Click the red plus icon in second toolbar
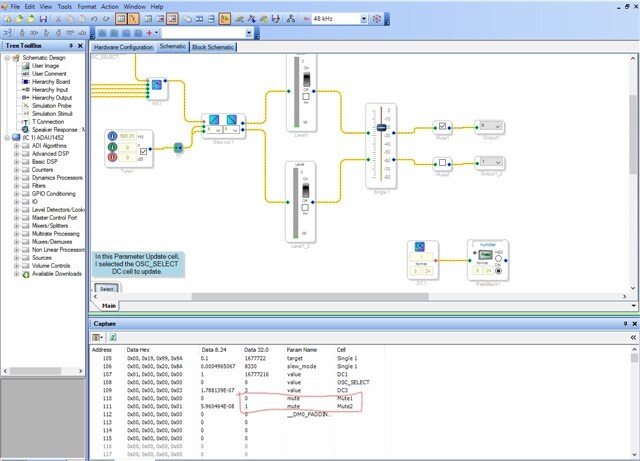The width and height of the screenshot is (640, 461). pos(149,33)
